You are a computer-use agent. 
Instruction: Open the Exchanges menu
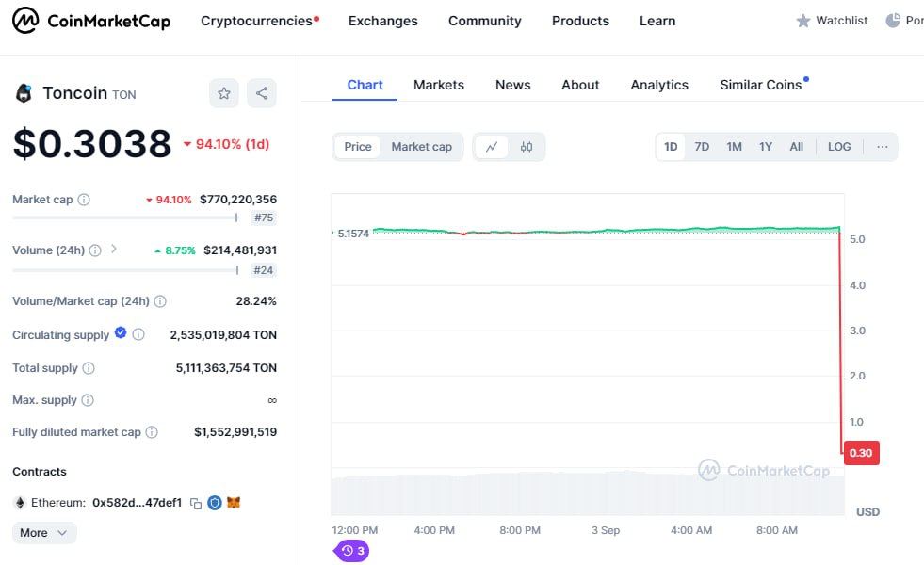click(x=382, y=21)
